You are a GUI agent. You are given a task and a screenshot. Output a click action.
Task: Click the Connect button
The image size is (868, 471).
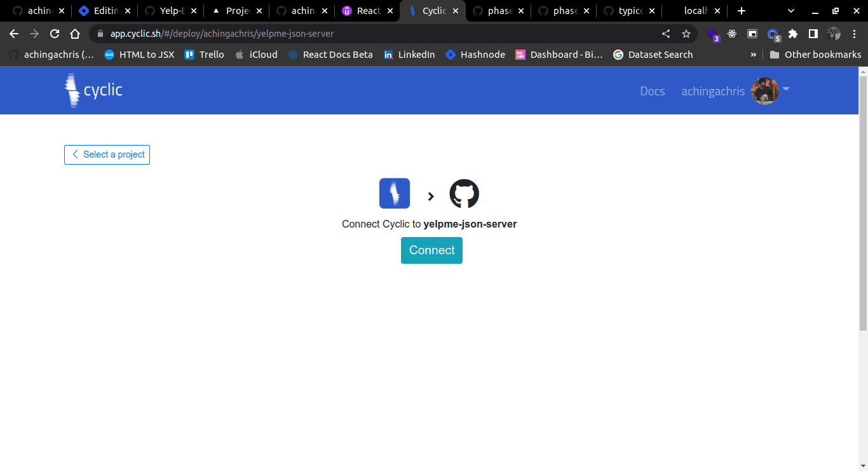(431, 250)
